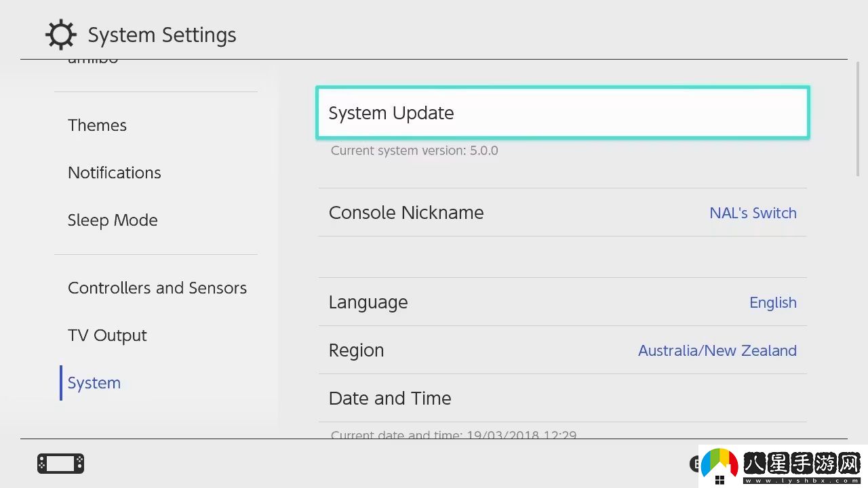
Task: Open the Language setting
Action: 563,302
